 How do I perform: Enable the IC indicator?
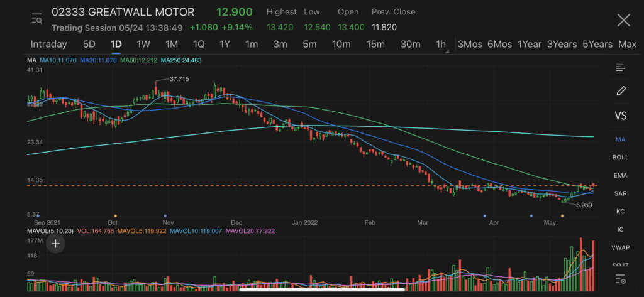[x=620, y=230]
